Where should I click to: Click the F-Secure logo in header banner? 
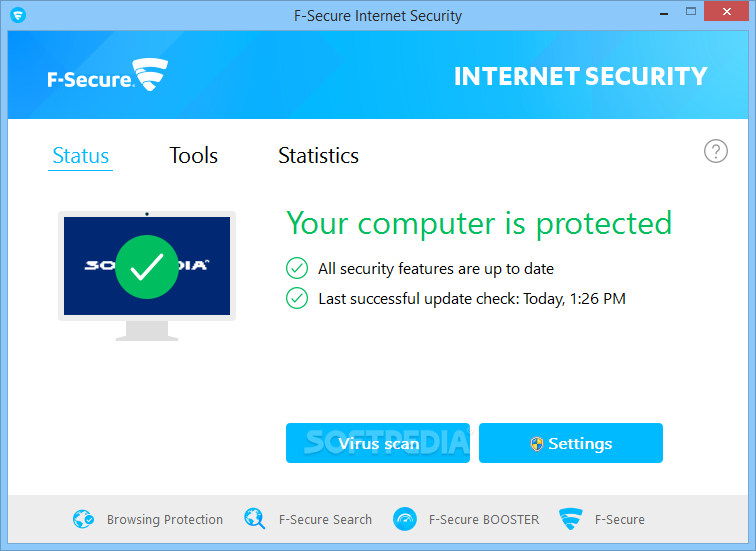tap(108, 75)
